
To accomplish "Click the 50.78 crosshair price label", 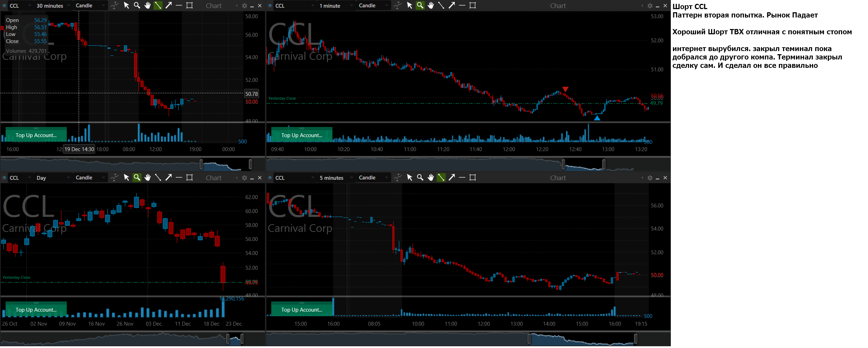I will pyautogui.click(x=251, y=94).
